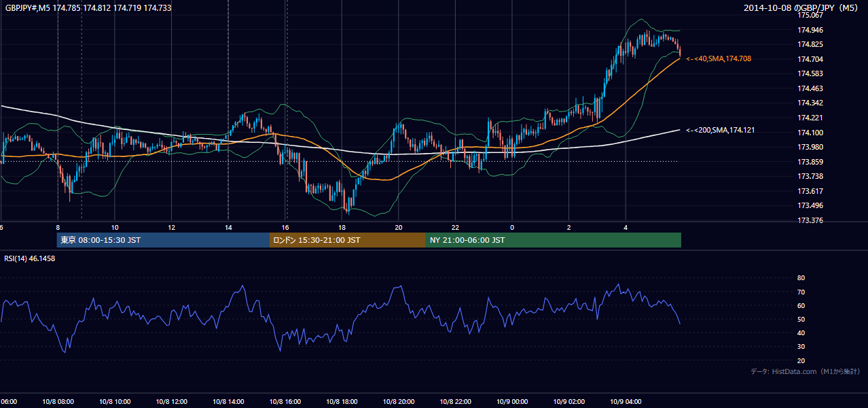Click the RSI scale level 80

point(801,278)
